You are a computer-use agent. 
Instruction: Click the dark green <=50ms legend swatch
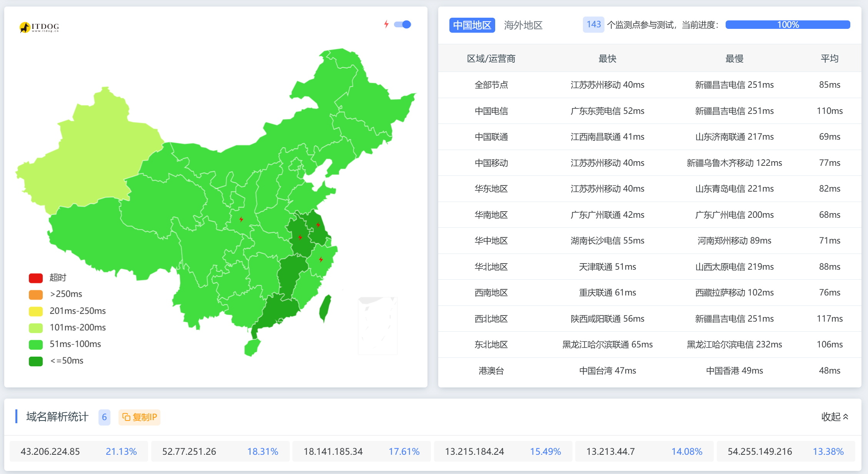point(36,361)
